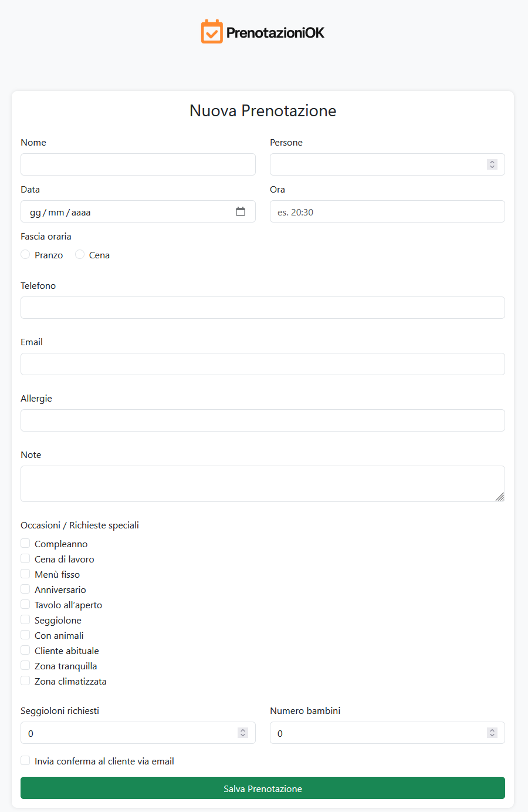Enable the Tavolo all'aperto option
This screenshot has width=528, height=812.
(25, 604)
